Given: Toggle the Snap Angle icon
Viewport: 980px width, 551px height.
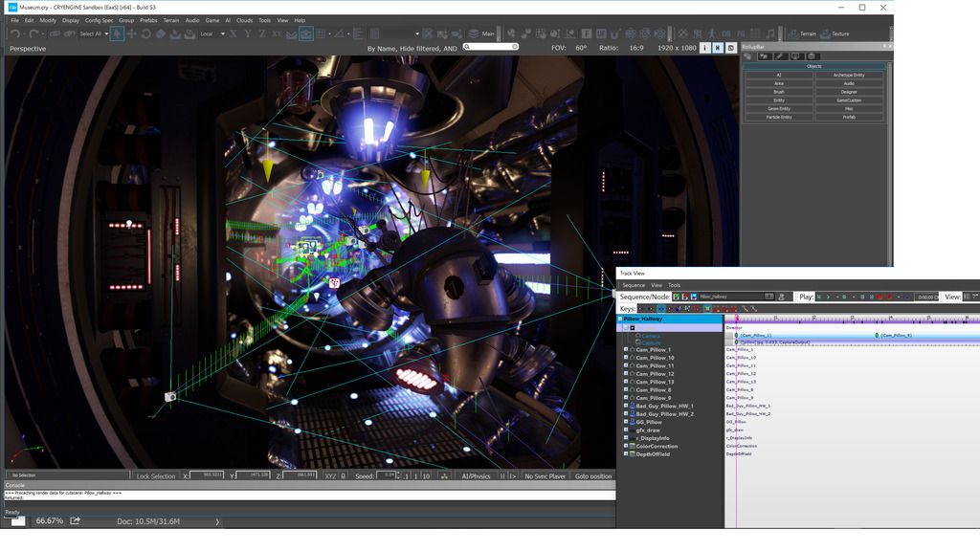Looking at the screenshot, I should click(x=340, y=33).
